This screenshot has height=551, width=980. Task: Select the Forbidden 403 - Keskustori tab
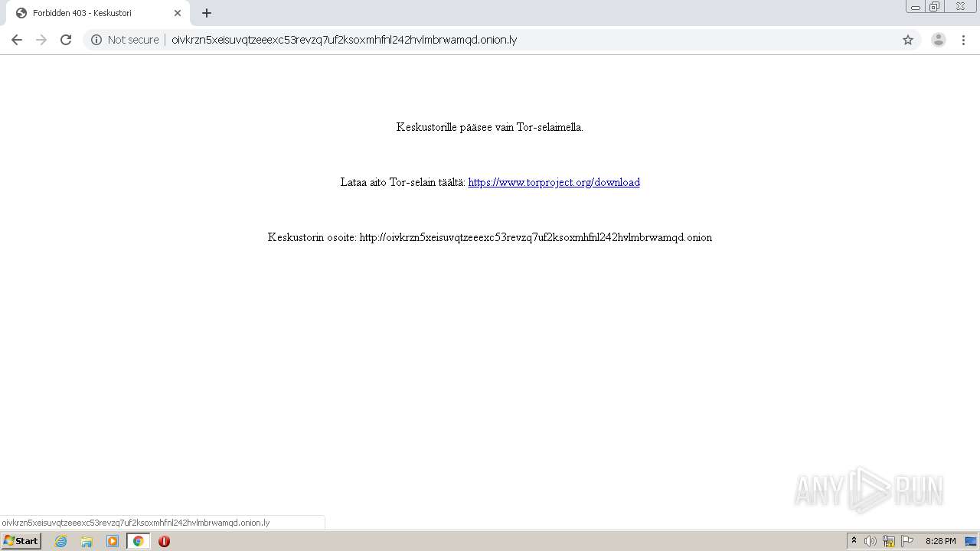point(98,13)
